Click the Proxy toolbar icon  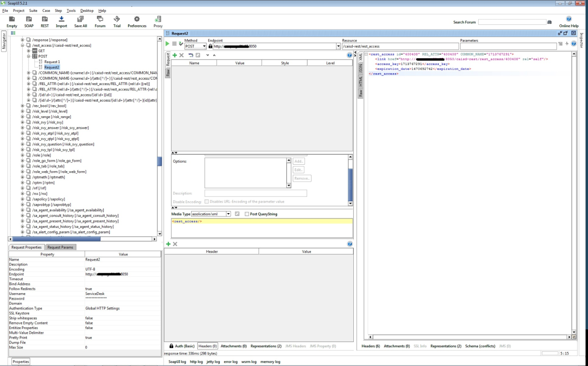pyautogui.click(x=158, y=19)
